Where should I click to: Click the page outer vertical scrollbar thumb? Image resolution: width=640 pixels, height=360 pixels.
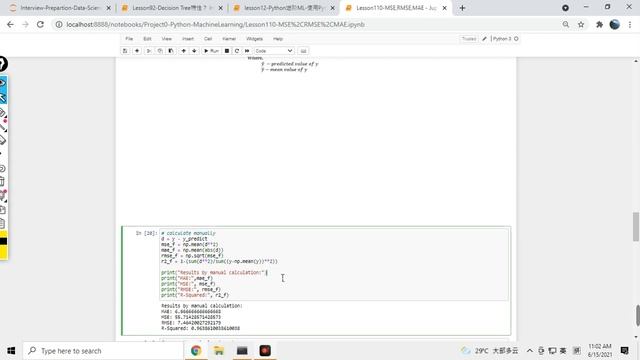(x=638, y=315)
